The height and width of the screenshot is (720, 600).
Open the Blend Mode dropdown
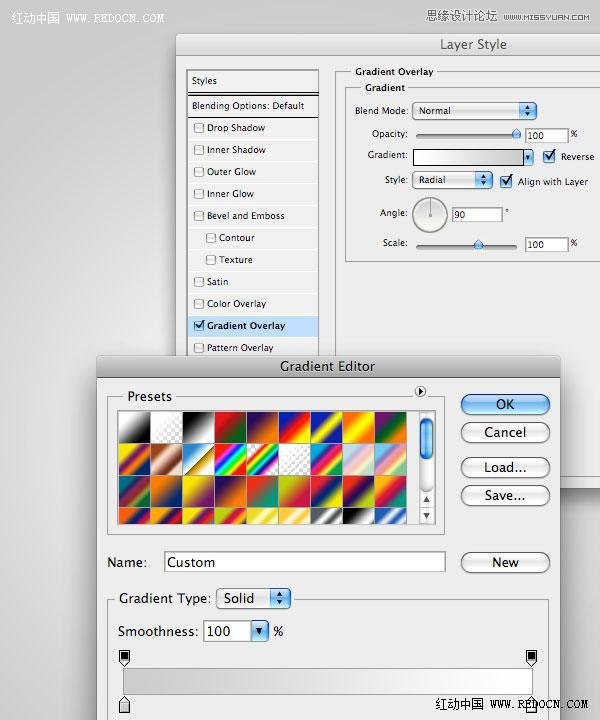click(x=475, y=111)
